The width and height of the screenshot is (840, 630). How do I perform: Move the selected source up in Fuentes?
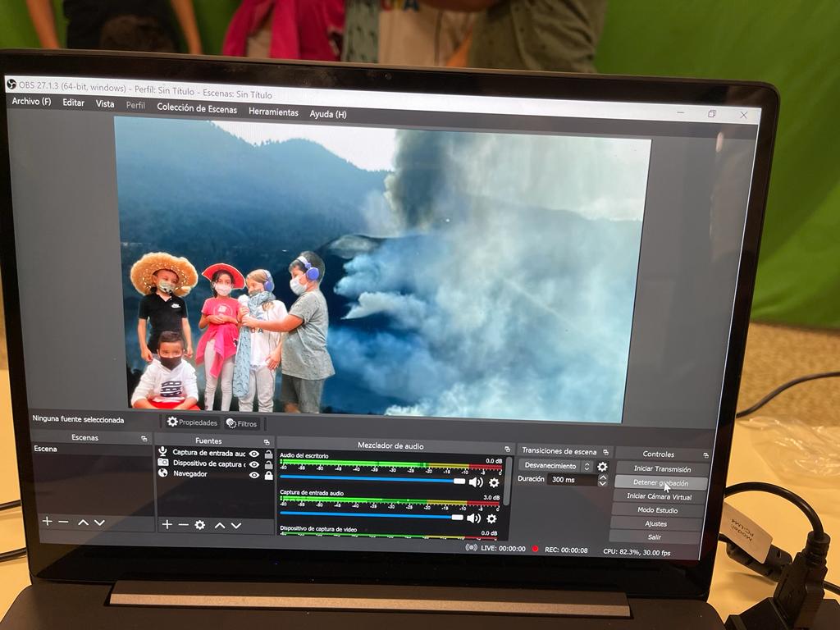click(219, 525)
